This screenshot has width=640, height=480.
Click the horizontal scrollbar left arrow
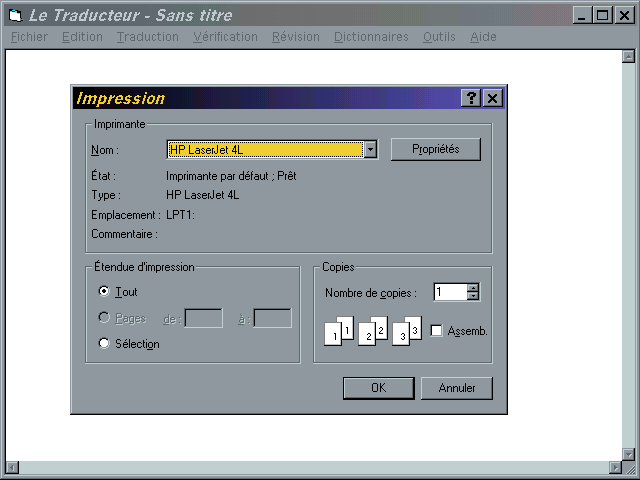coord(12,467)
